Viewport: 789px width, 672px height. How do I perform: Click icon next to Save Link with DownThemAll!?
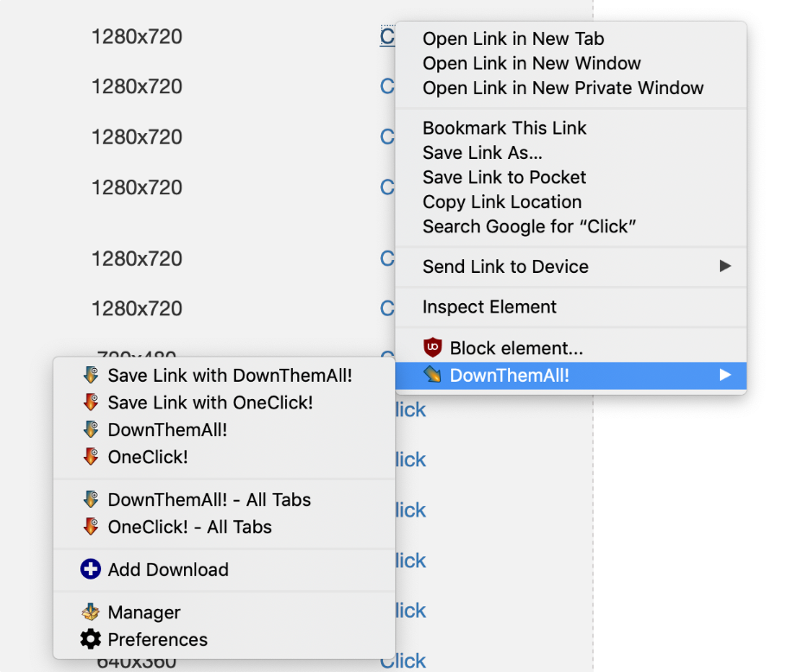(91, 375)
